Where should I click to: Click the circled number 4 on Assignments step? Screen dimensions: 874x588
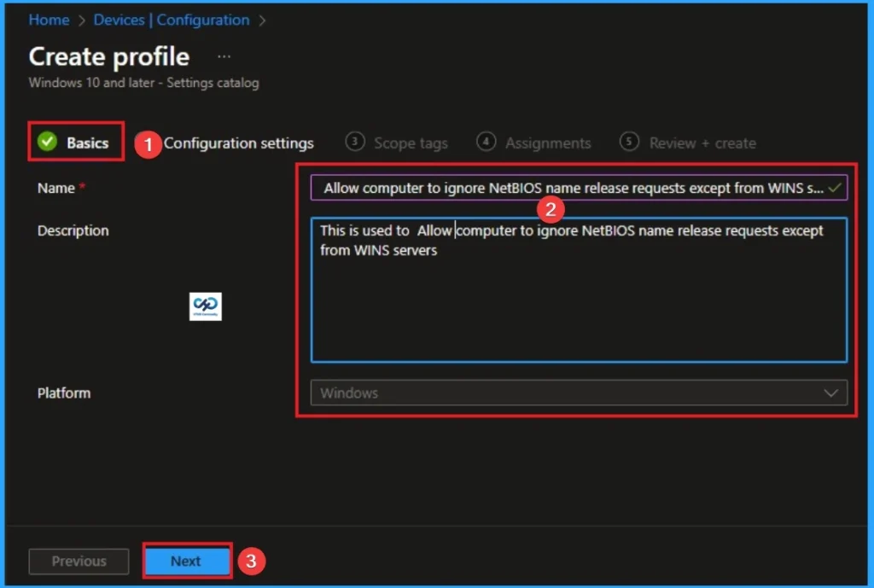(x=486, y=142)
